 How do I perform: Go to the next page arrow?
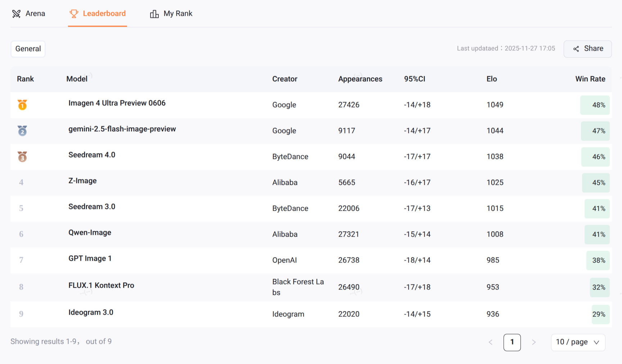(534, 342)
